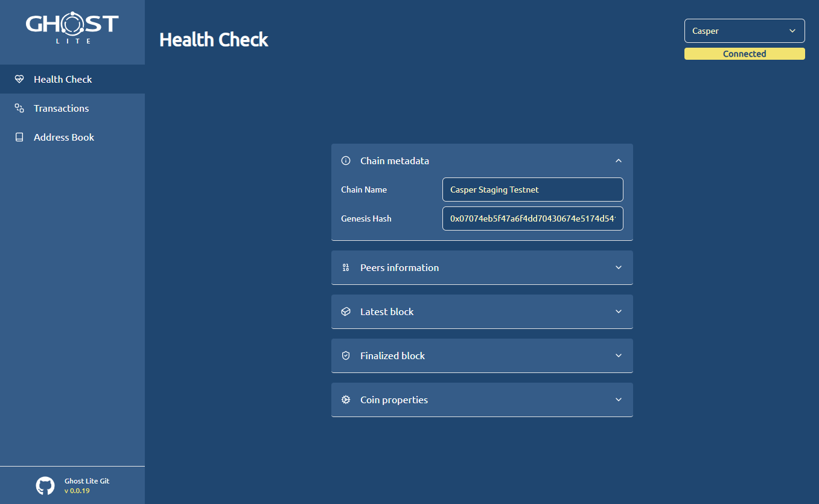Click the Genesis Hash input field

[533, 219]
